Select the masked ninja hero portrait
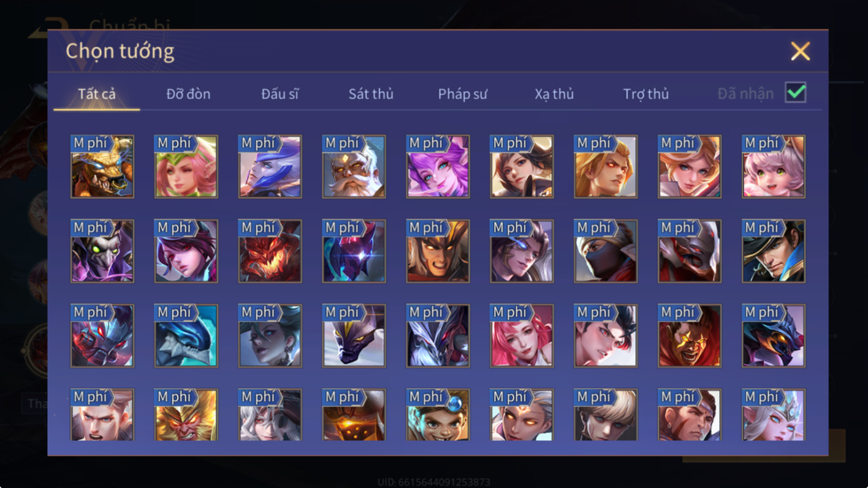868x488 pixels. [605, 251]
